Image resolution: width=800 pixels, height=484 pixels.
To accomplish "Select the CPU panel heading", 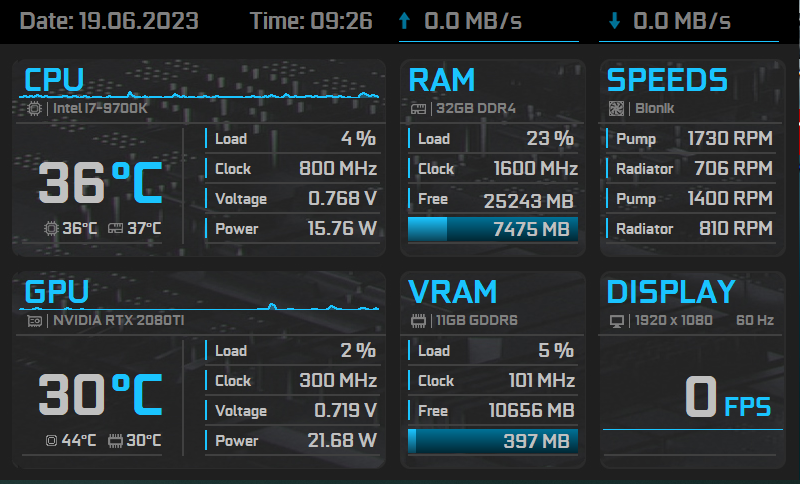I will click(54, 80).
